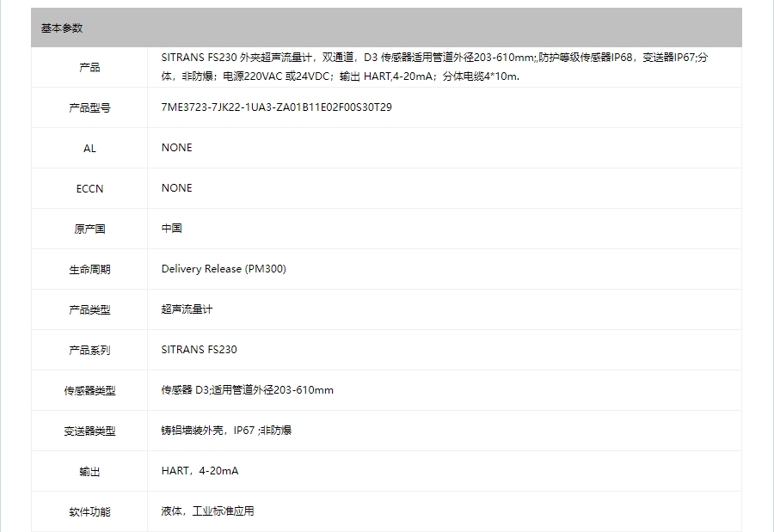Screen dimensions: 774x532
Task: Click the 产品 row label
Action: (89, 67)
